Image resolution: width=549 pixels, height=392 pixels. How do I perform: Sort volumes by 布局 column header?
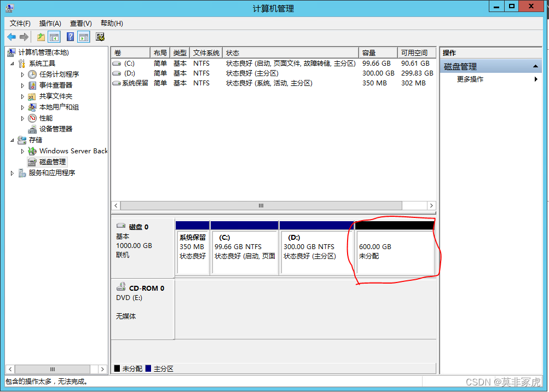pyautogui.click(x=160, y=53)
